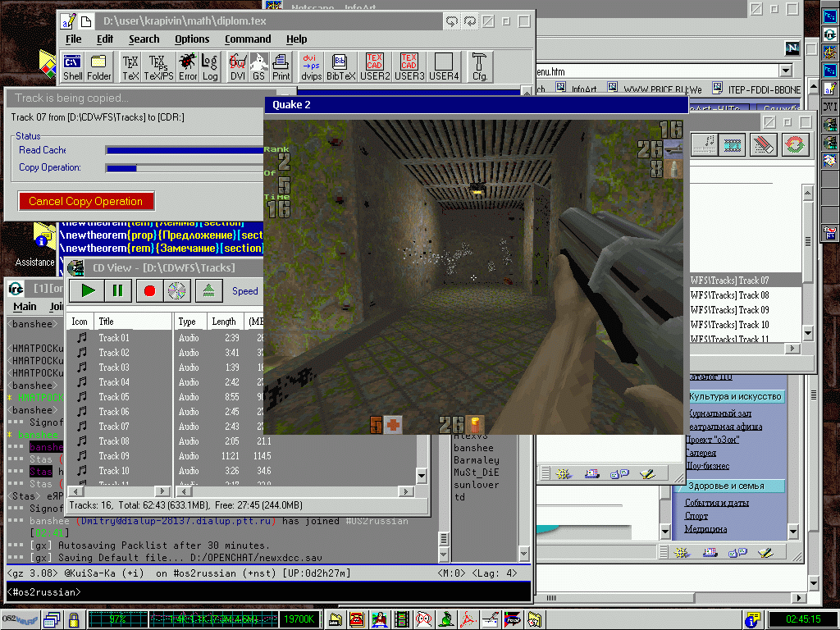
Task: Click the empty USER4 icon
Action: point(444,67)
